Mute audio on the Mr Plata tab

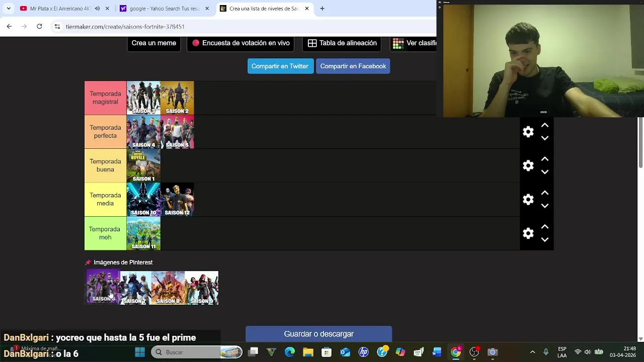pyautogui.click(x=97, y=9)
